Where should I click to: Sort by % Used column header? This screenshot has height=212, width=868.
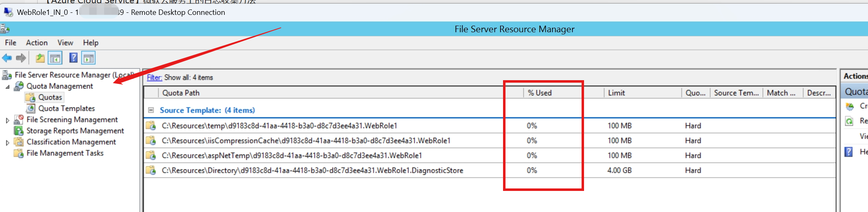[563, 93]
